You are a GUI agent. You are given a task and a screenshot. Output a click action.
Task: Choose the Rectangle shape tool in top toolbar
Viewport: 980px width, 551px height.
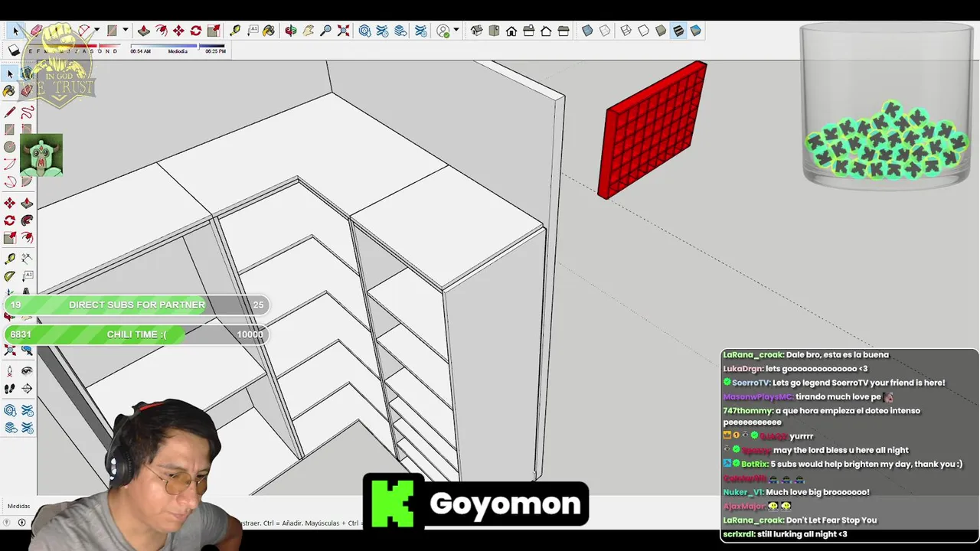[112, 31]
